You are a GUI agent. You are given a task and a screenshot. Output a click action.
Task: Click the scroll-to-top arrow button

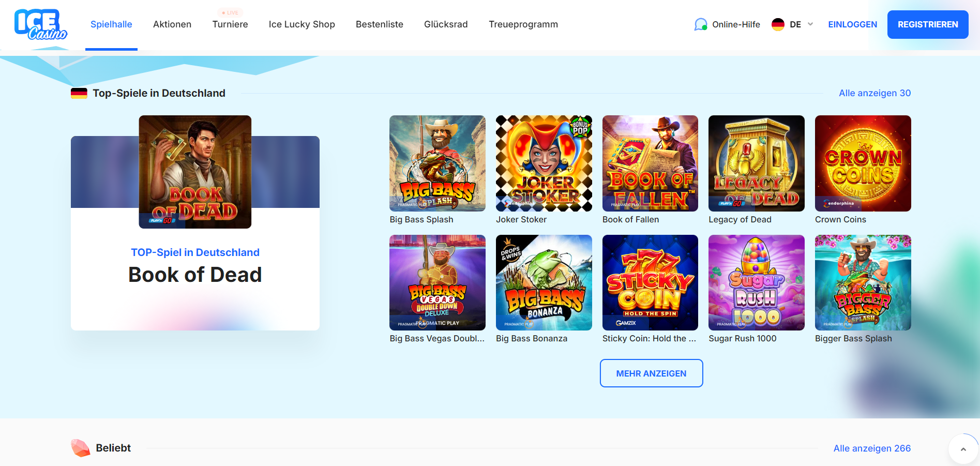point(963,449)
